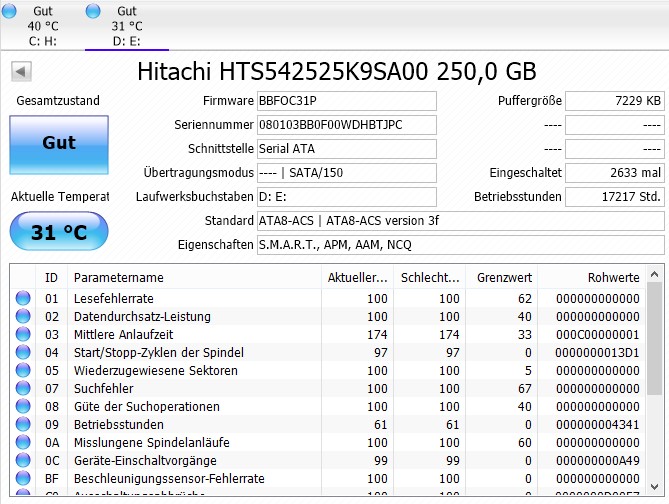This screenshot has height=504, width=669.
Task: Click the scrollbar up arrow
Action: pyautogui.click(x=655, y=275)
